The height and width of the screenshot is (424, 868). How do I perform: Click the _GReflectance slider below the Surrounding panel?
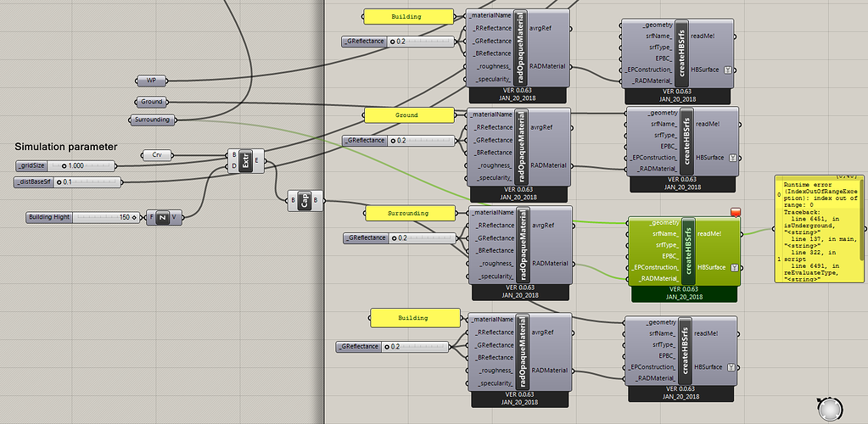[x=400, y=238]
